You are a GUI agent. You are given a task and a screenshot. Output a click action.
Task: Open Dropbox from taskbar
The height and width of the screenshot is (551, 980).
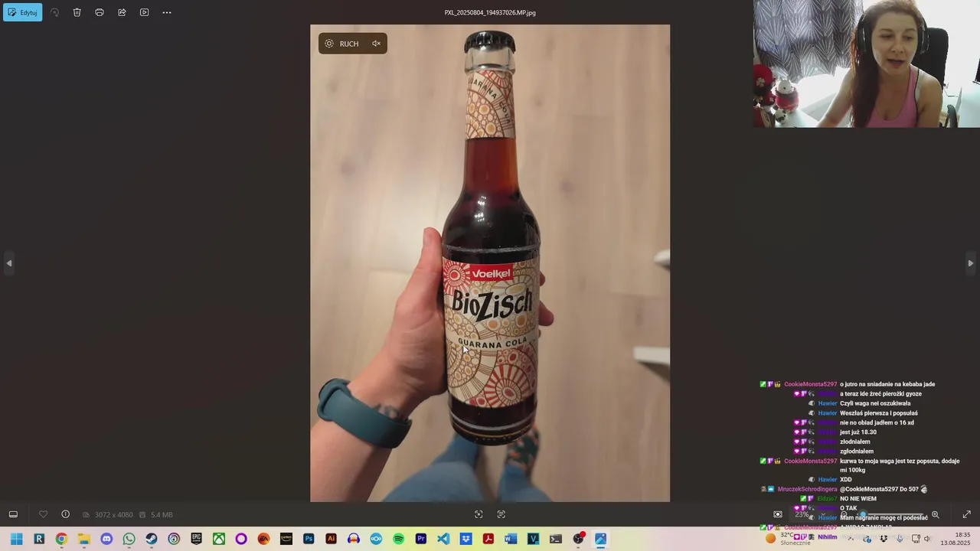coord(465,539)
